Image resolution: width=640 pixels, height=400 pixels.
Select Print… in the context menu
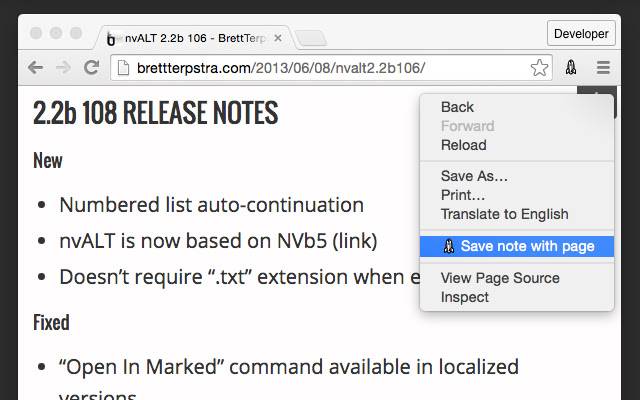click(x=463, y=195)
